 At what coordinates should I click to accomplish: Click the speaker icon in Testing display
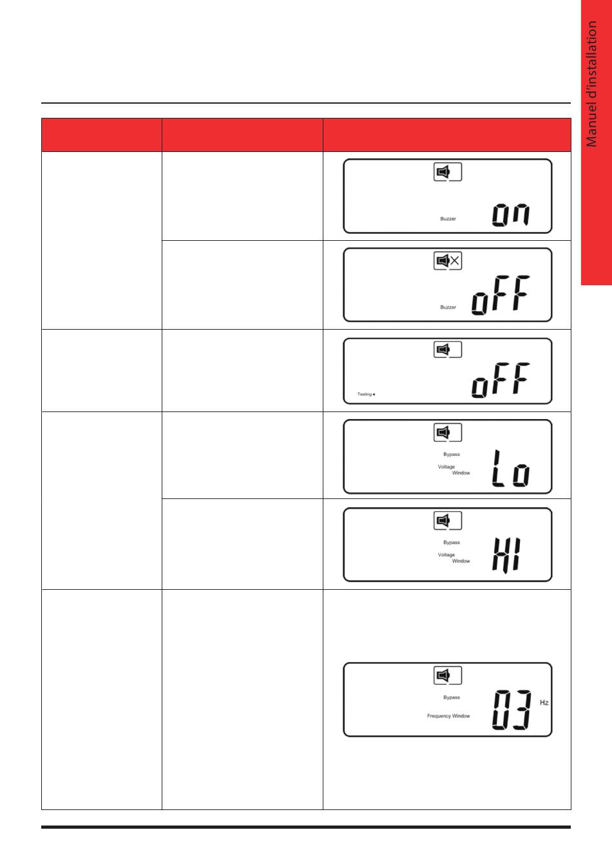[x=448, y=350]
